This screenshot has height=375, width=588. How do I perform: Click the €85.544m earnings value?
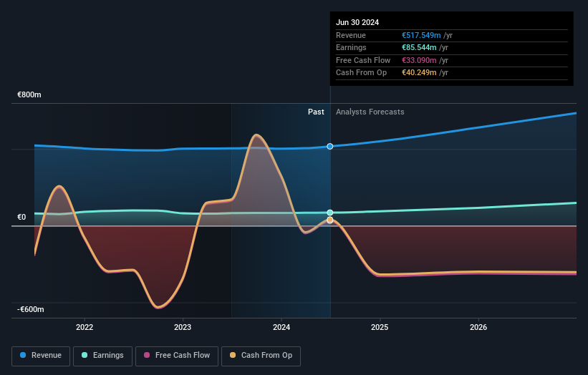[x=419, y=47]
